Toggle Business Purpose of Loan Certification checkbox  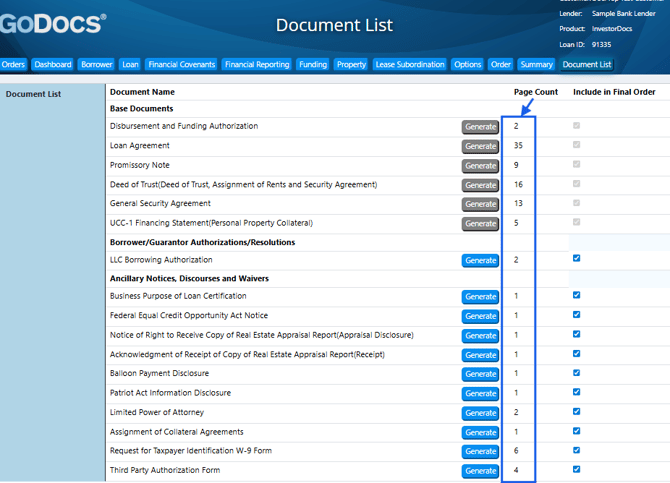pos(576,295)
